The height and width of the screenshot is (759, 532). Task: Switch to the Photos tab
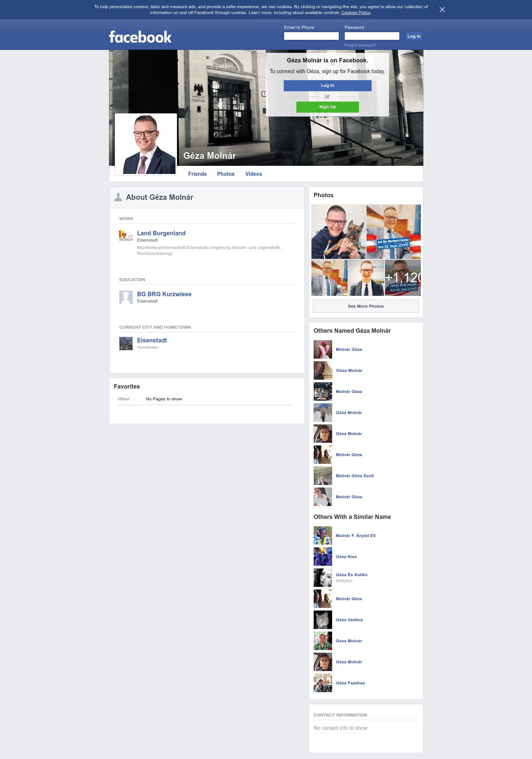click(226, 174)
